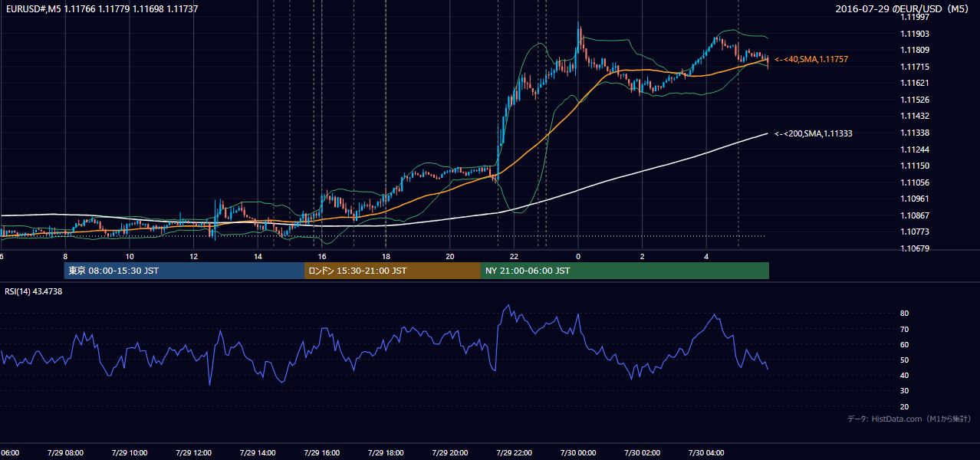Click time axis label 7/29 18:00
980x460 pixels.
385,453
